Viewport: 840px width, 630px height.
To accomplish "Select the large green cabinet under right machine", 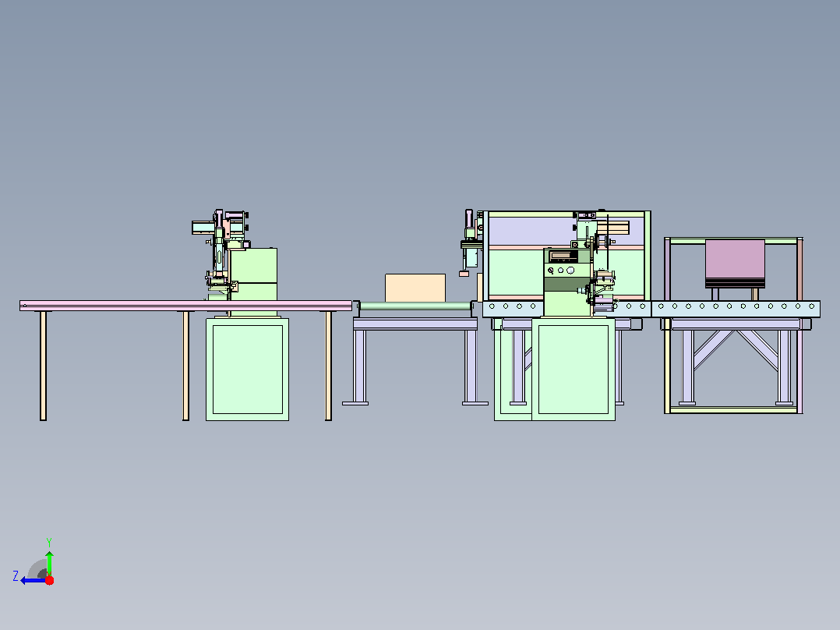I will 574,370.
